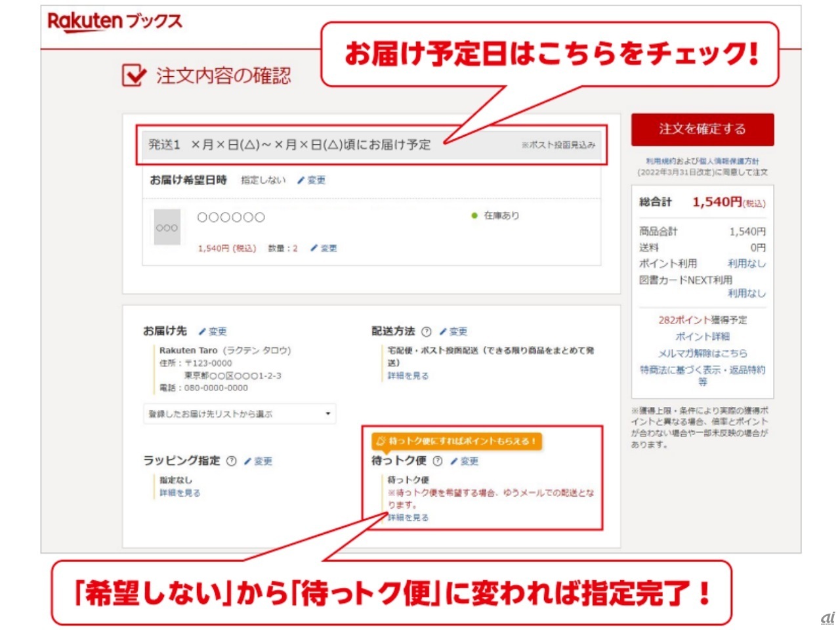Click the pencil icon beside 数量：2
The height and width of the screenshot is (630, 840).
314,248
